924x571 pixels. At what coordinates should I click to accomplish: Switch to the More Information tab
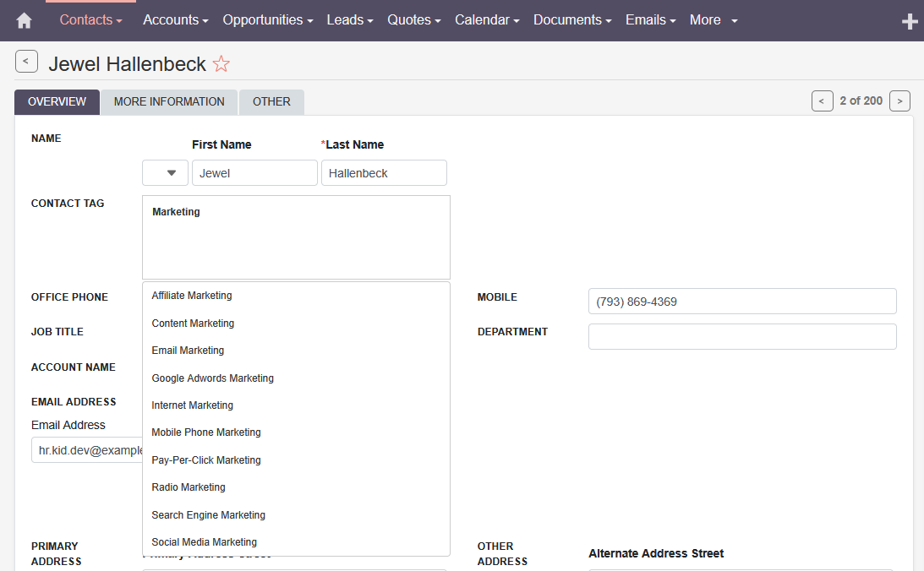tap(169, 102)
